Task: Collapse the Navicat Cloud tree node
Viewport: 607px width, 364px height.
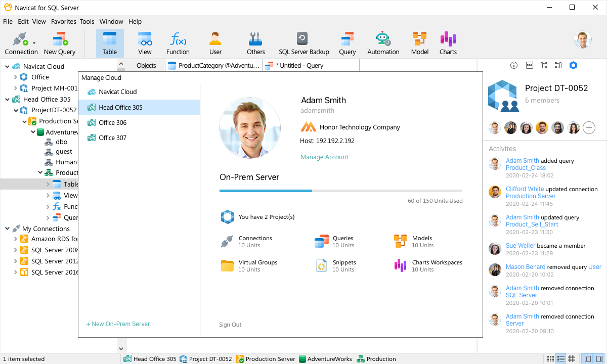Action: point(7,66)
